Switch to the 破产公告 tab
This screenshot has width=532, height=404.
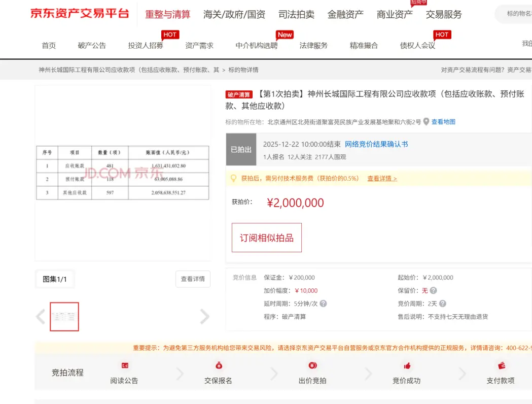[x=92, y=46]
